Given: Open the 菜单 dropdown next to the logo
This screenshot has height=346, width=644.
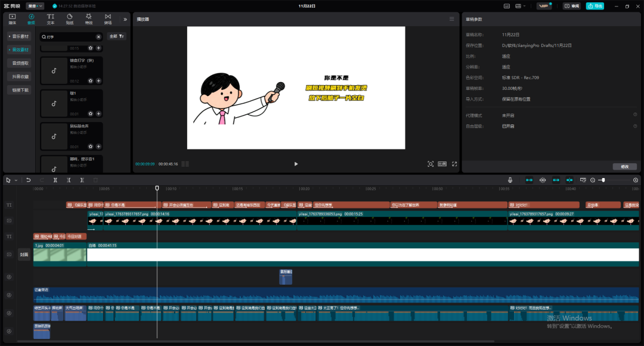Looking at the screenshot, I should (x=35, y=6).
